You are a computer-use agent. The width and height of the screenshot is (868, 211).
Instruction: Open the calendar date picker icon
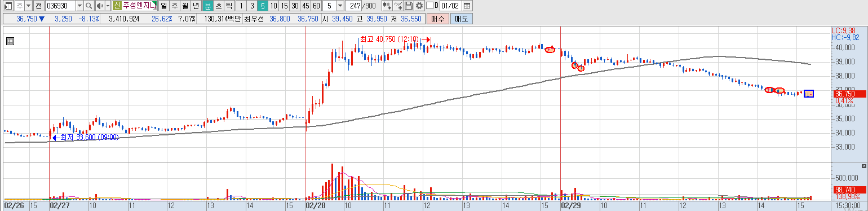(467, 6)
